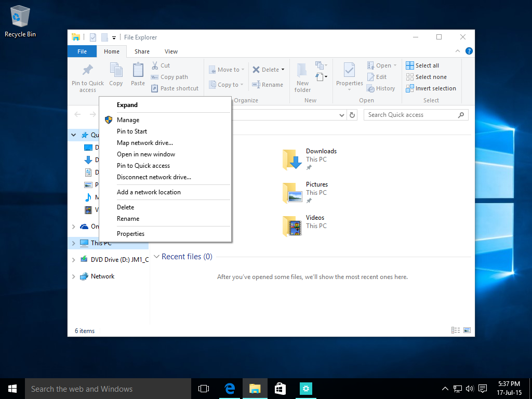Collapse the Recent files section

156,257
